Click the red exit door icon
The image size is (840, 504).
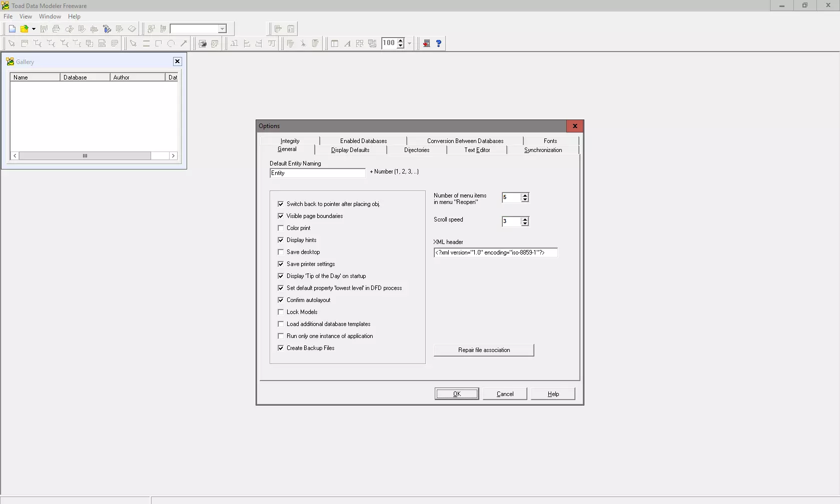[426, 43]
